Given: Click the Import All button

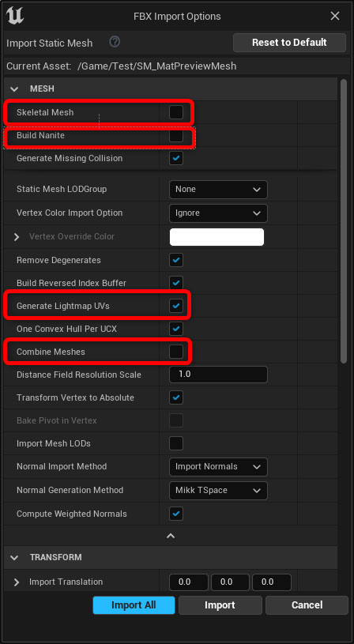Looking at the screenshot, I should [134, 605].
